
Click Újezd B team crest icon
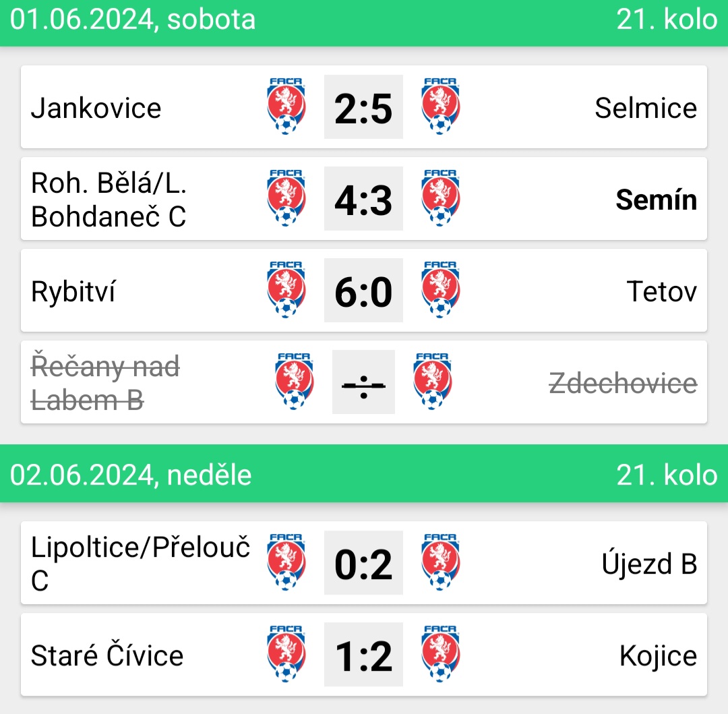tap(440, 562)
